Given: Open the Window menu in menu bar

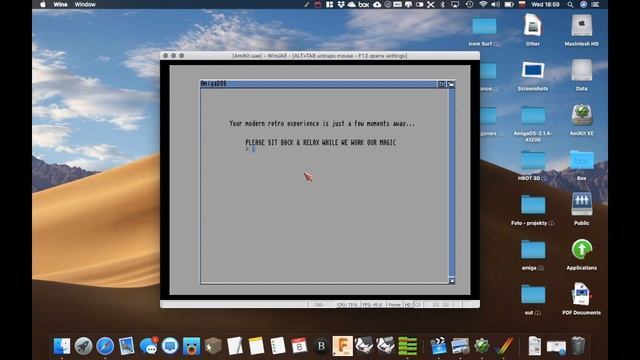Looking at the screenshot, I should pos(85,4).
